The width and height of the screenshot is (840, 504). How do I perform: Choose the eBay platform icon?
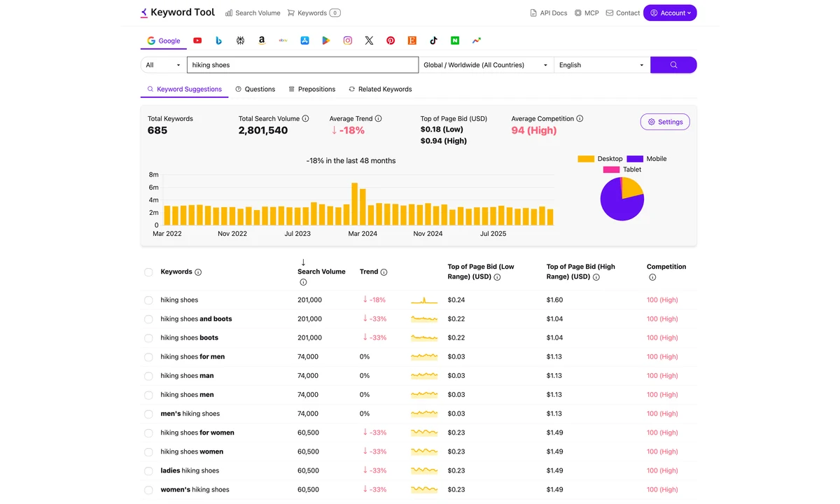pyautogui.click(x=283, y=41)
